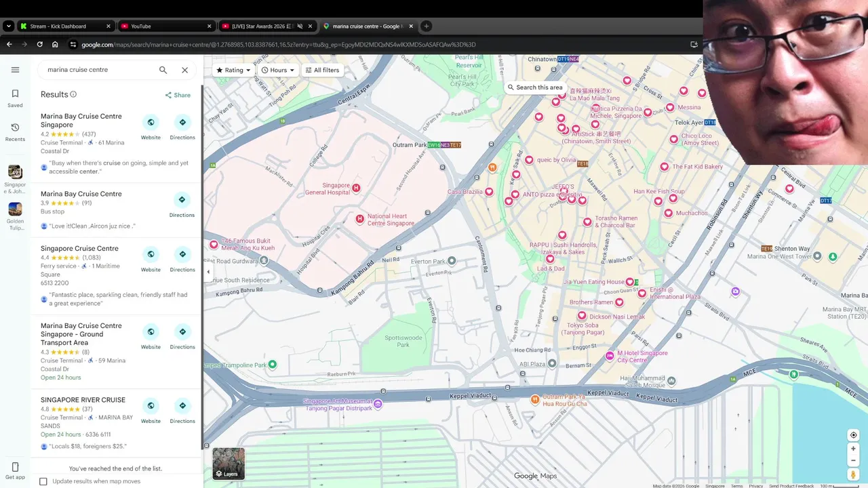868x488 pixels.
Task: Open the Hours filter dropdown
Action: [278, 70]
